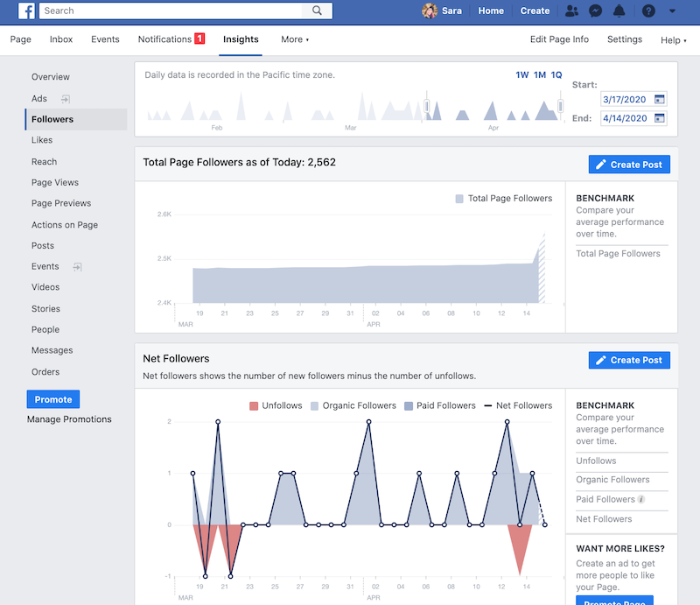Click the search magnifier icon
The height and width of the screenshot is (605, 700).
click(317, 11)
